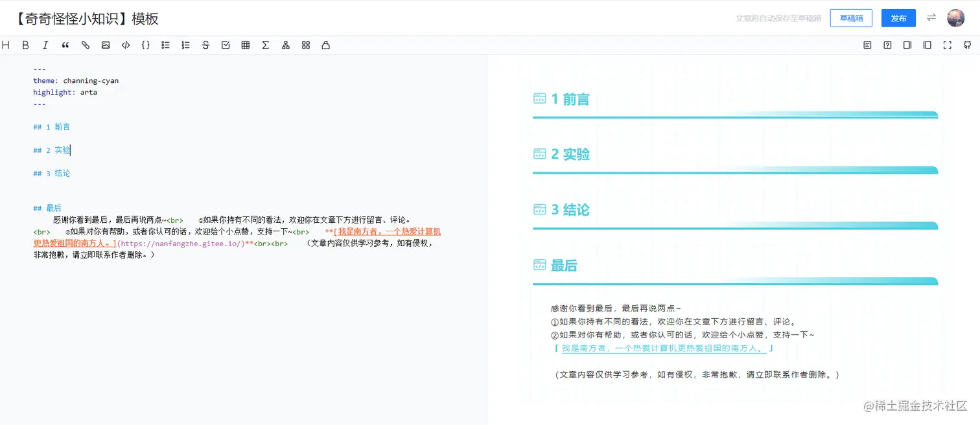Open the code highlight style picker icon
Image resolution: width=980 pixels, height=425 pixels.
tap(326, 45)
